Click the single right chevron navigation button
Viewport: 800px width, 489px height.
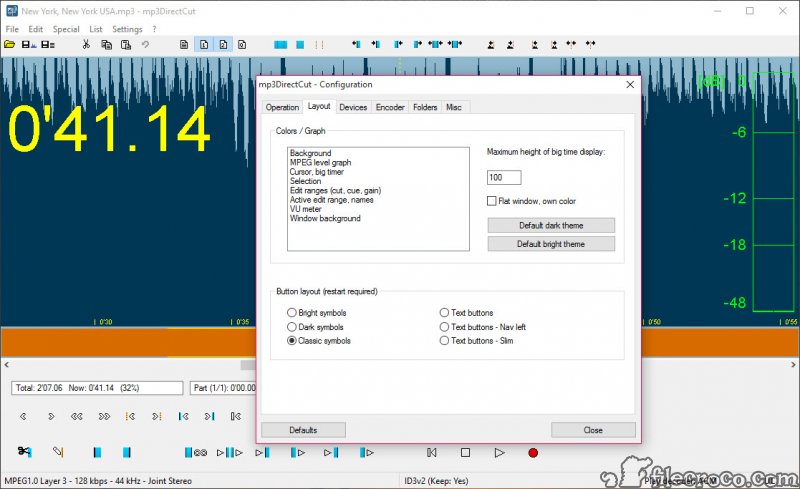coord(51,417)
